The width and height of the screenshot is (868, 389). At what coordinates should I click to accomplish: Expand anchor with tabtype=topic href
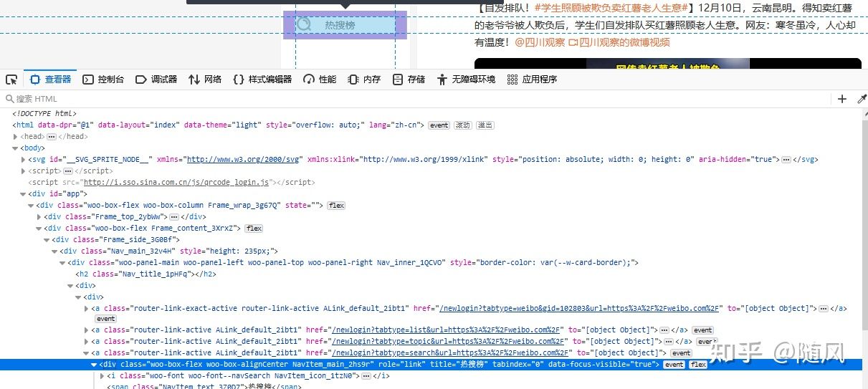tap(86, 342)
